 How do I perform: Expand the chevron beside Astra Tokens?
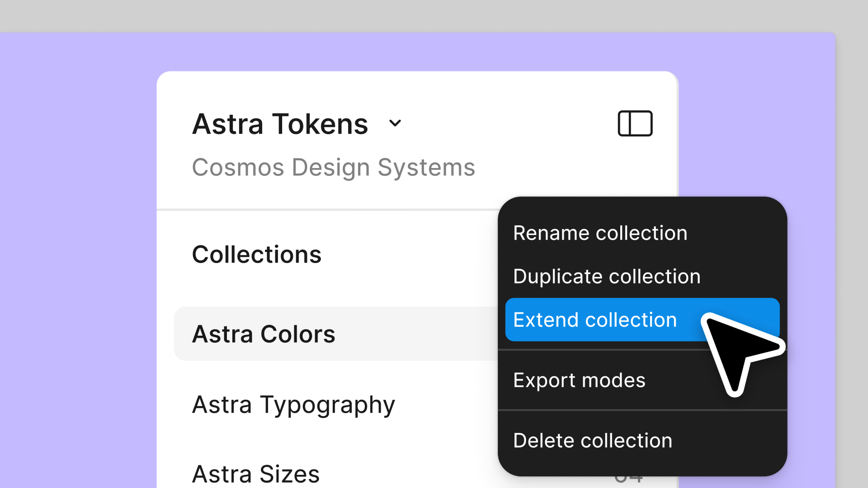click(x=396, y=123)
